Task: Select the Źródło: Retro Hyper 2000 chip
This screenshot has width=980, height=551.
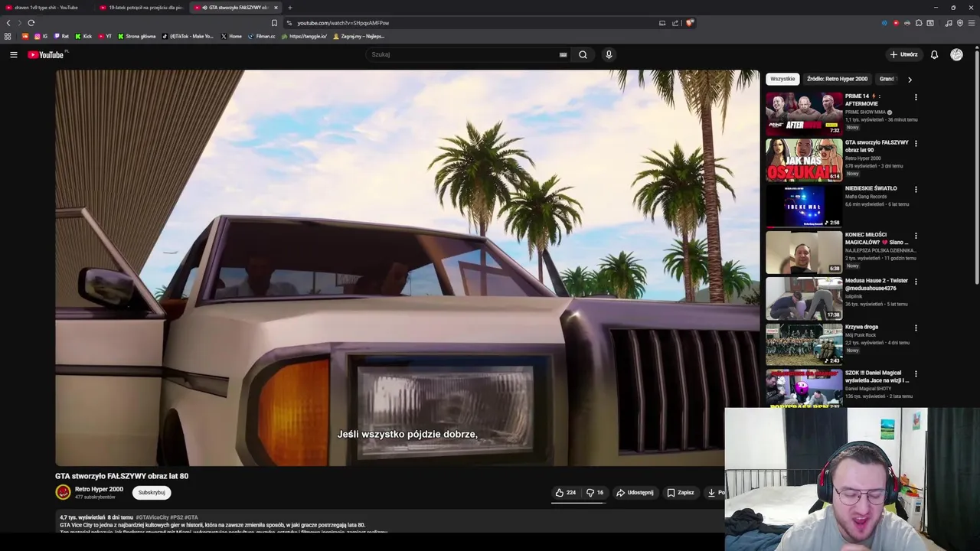Action: pos(837,79)
